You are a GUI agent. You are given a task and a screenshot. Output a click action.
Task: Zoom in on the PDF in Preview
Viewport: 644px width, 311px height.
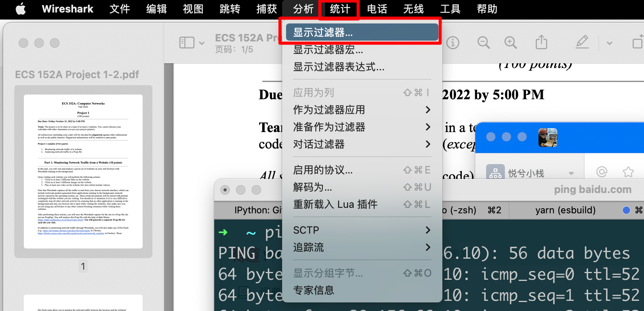click(511, 43)
